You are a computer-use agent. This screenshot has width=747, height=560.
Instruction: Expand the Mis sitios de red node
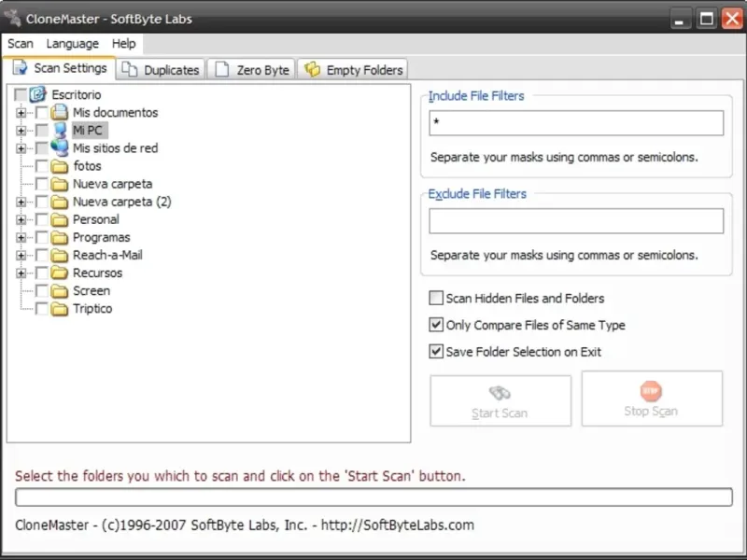[21, 148]
